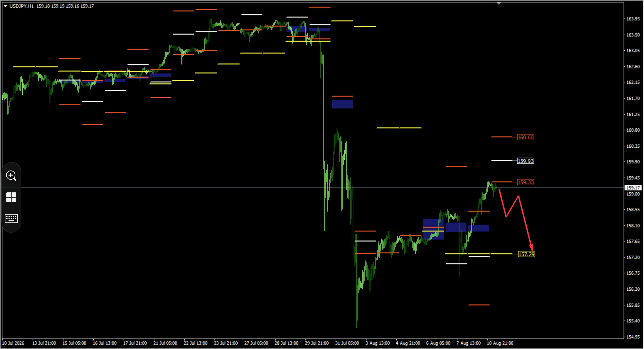Select the 157.29 yellow price label

527,254
